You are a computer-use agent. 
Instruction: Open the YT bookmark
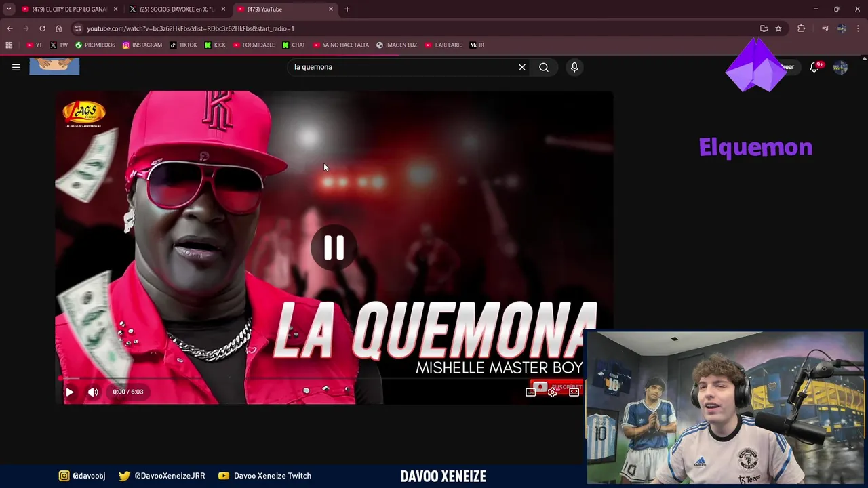tap(34, 45)
